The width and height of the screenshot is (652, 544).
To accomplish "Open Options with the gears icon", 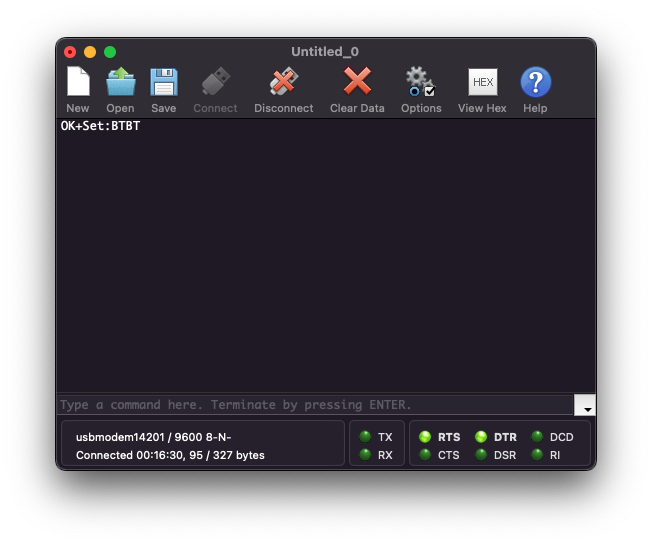I will (x=420, y=81).
